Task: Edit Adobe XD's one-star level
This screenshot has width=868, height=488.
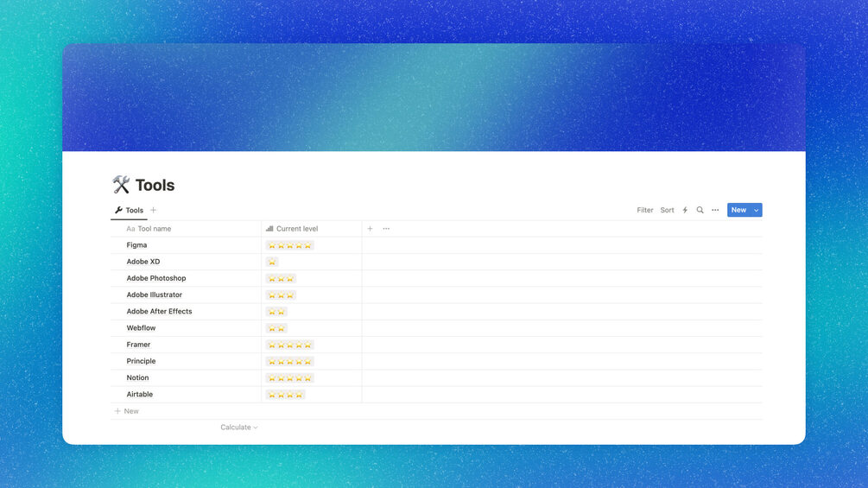Action: 272,262
